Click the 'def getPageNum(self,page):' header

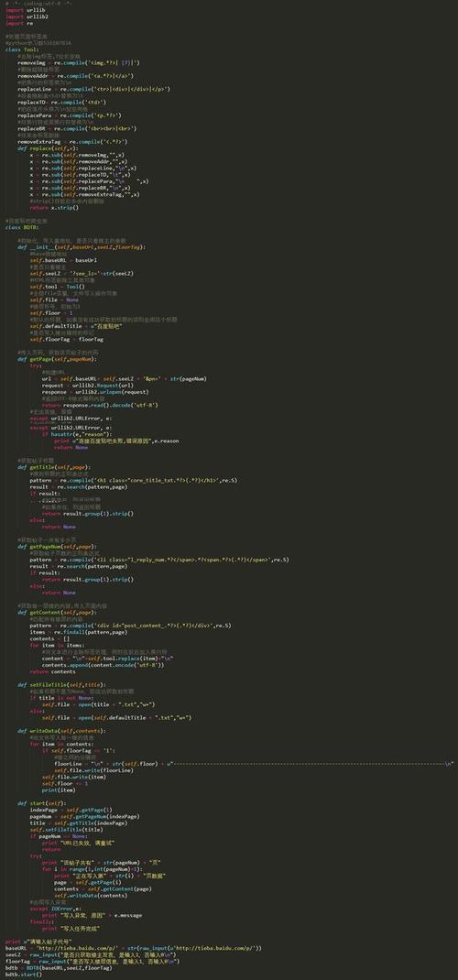point(58,546)
